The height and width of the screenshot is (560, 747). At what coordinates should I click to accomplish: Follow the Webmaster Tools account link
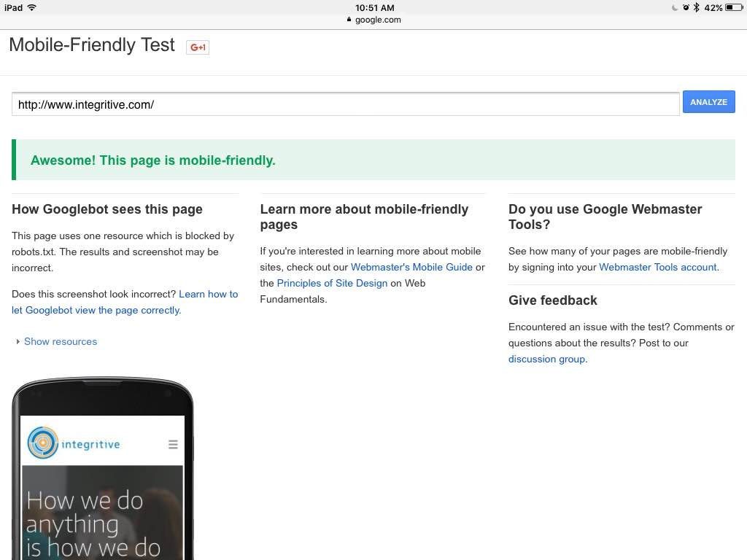point(657,267)
